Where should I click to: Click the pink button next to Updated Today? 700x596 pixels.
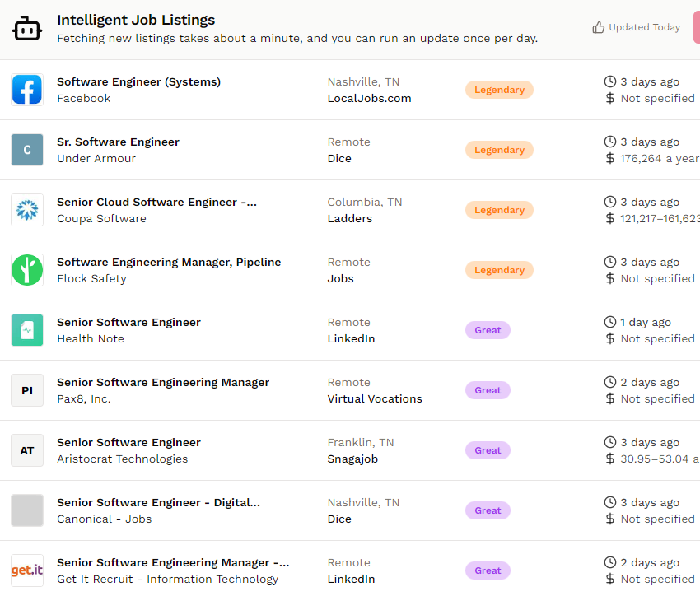coord(696,27)
